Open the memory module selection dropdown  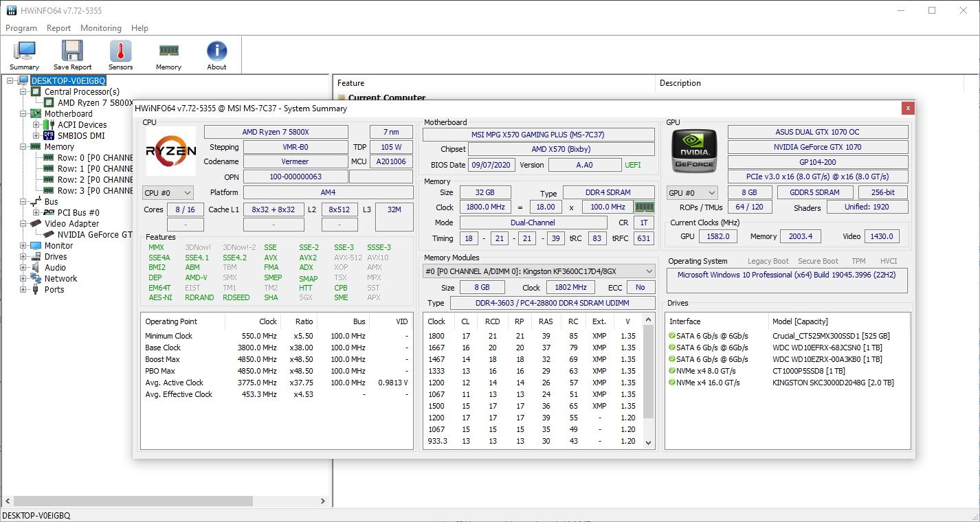538,271
